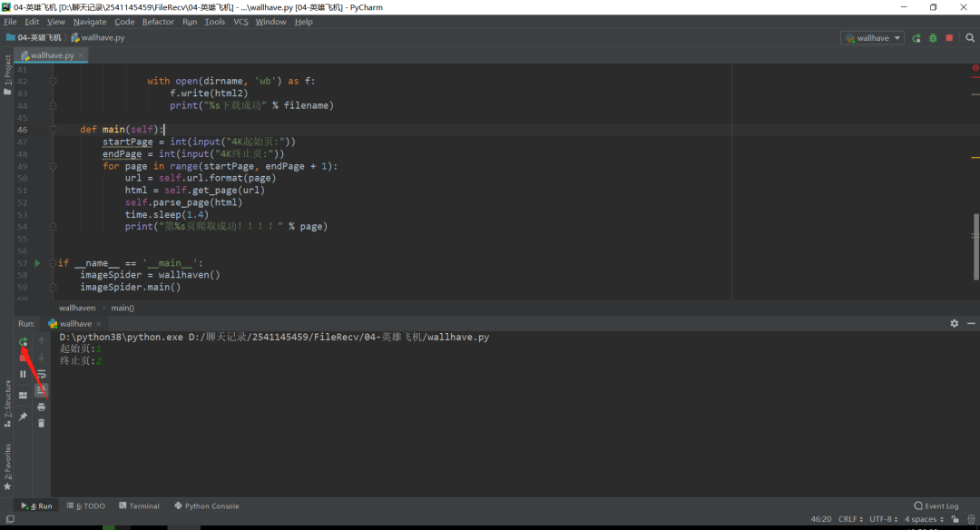Select the wallhave.py editor tab

tap(51, 55)
